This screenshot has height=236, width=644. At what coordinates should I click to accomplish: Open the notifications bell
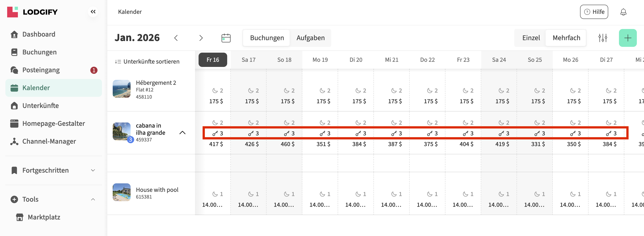(623, 12)
